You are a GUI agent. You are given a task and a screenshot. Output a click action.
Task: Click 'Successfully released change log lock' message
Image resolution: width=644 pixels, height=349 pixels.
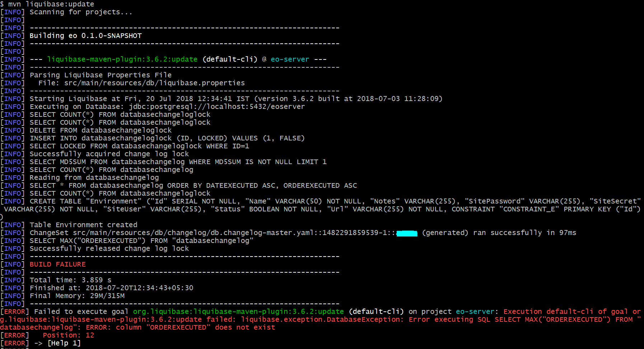pyautogui.click(x=109, y=249)
